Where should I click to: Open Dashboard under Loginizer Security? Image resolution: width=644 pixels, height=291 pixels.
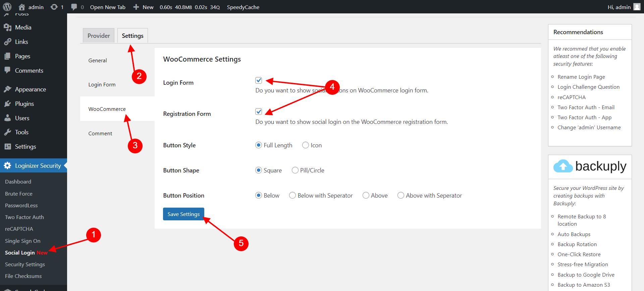point(18,181)
